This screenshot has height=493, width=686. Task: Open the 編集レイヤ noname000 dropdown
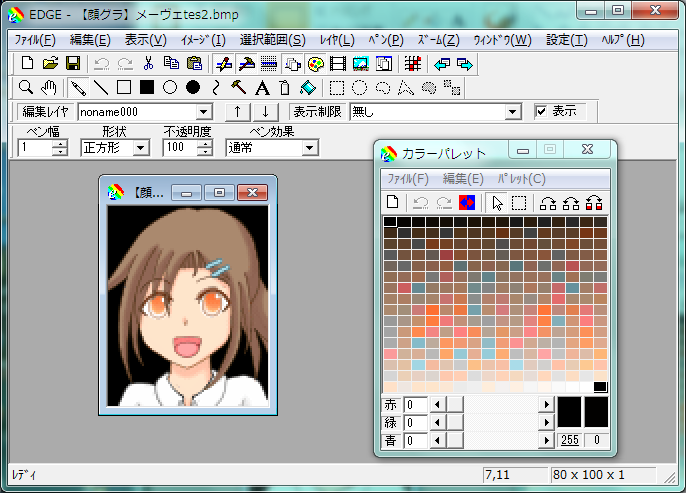click(x=203, y=112)
